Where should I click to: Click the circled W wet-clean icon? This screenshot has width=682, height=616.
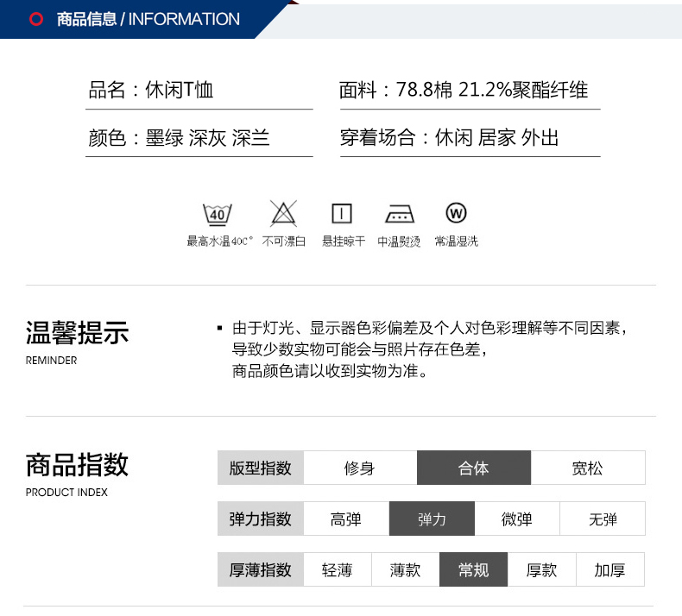pos(456,212)
